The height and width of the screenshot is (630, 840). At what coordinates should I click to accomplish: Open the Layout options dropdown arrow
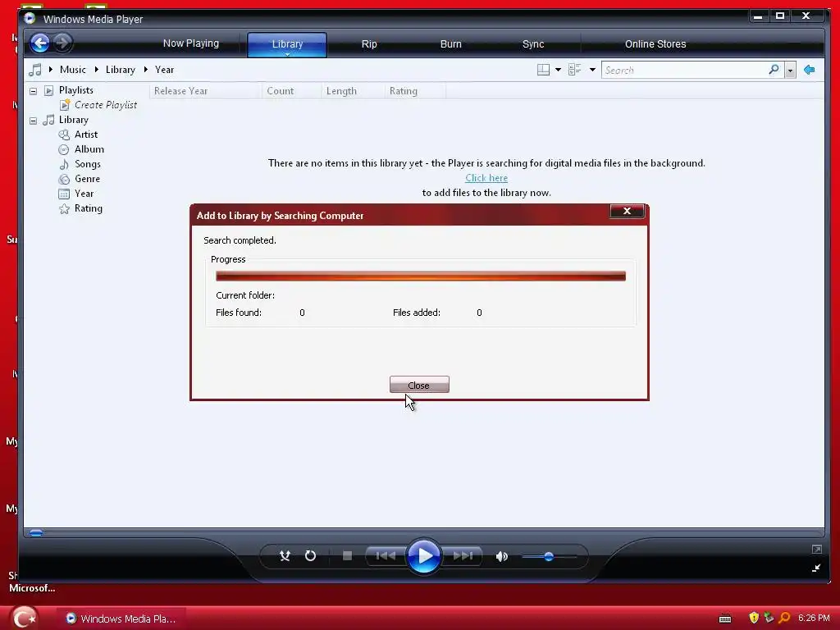coord(558,70)
